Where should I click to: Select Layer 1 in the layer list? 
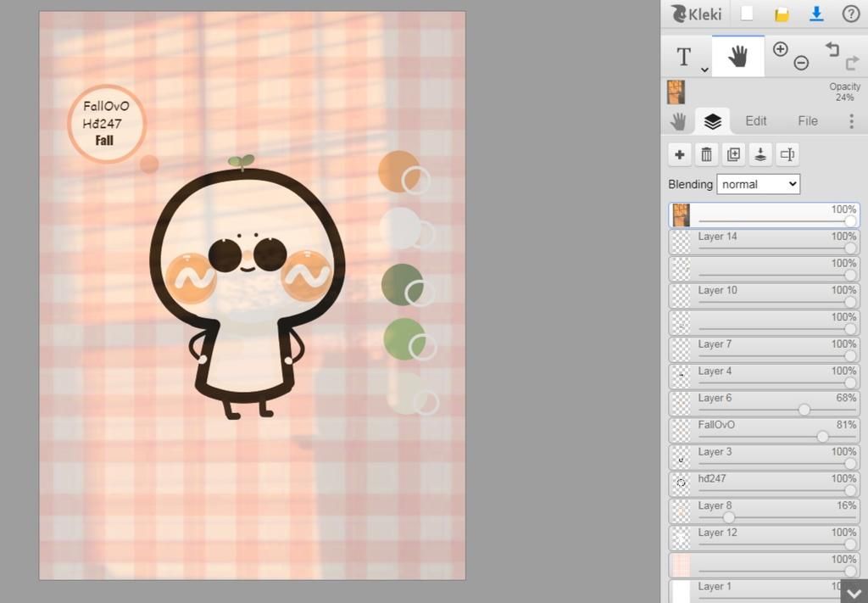(x=764, y=591)
